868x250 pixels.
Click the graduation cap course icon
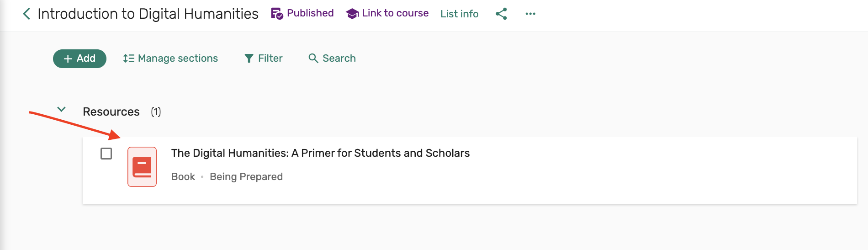[x=352, y=14]
